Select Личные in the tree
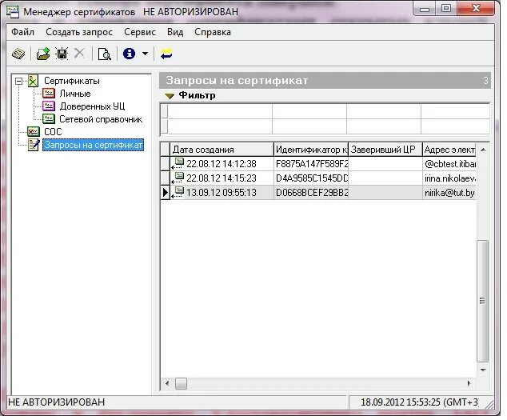Image resolution: width=507 pixels, height=420 pixels. 75,94
